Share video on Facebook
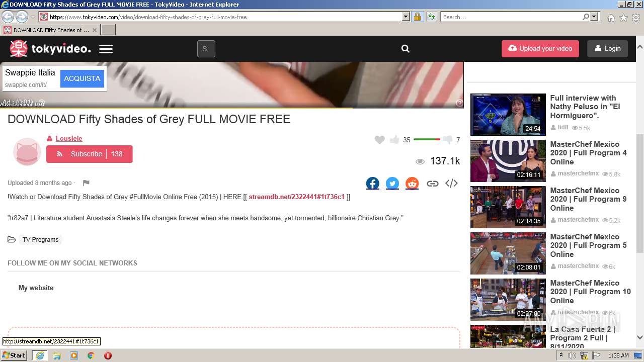Viewport: 644px width, 362px height. (373, 184)
